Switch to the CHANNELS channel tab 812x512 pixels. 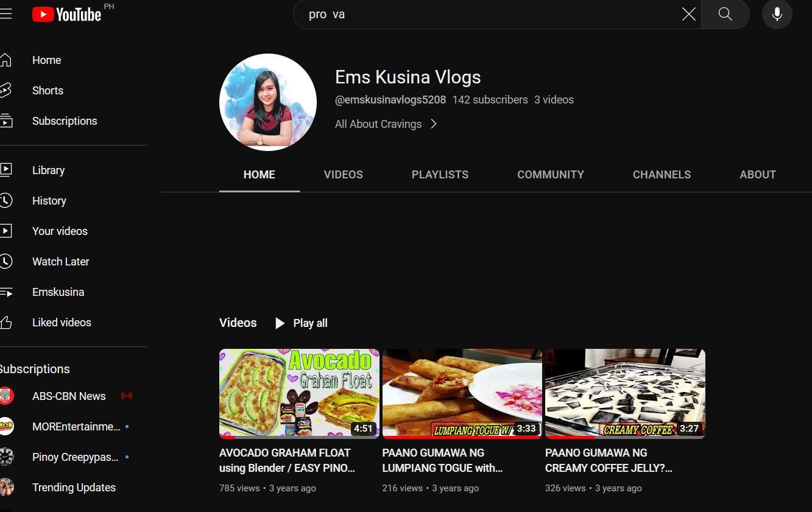point(662,175)
